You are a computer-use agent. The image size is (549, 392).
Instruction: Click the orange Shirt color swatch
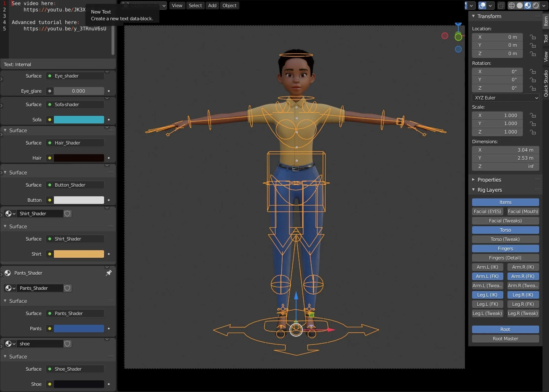pos(79,254)
